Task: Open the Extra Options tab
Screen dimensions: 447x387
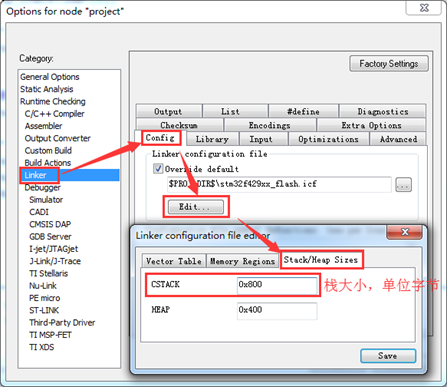Action: tap(371, 125)
